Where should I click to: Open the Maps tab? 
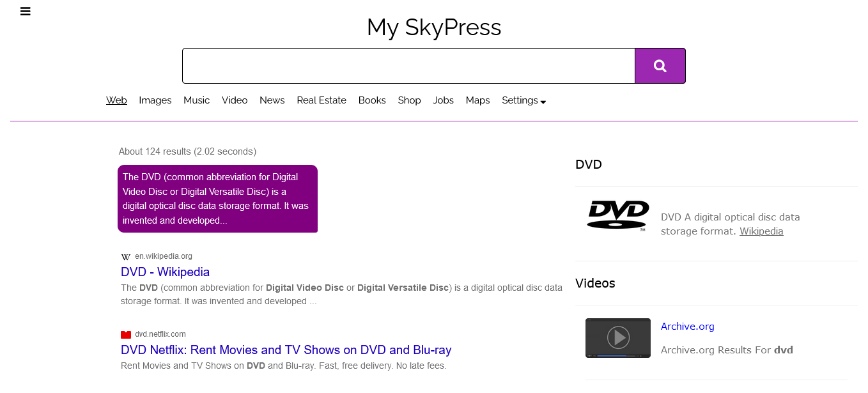tap(478, 100)
